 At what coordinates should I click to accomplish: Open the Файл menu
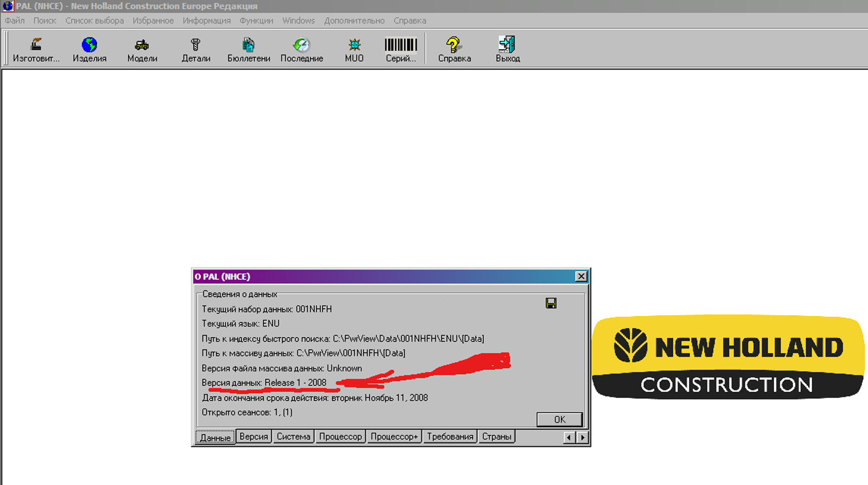tap(15, 20)
